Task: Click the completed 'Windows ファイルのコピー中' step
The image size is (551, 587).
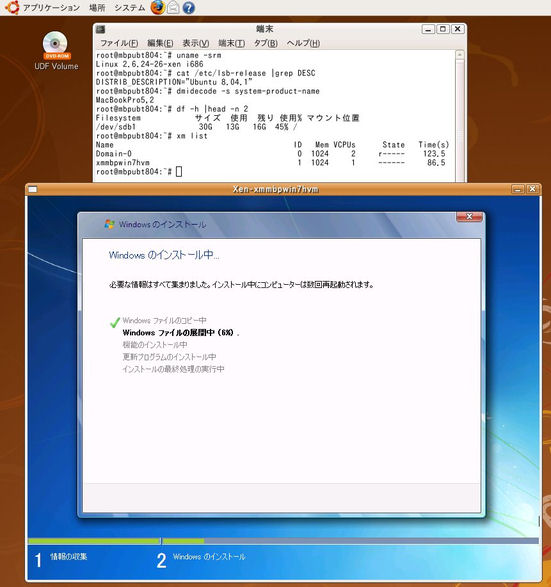Action: pos(164,320)
